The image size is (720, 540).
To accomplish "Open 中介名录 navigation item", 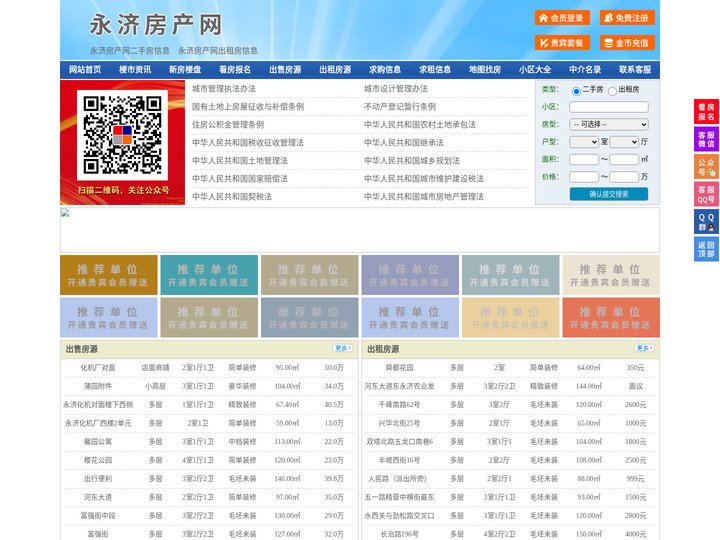I will pyautogui.click(x=585, y=70).
